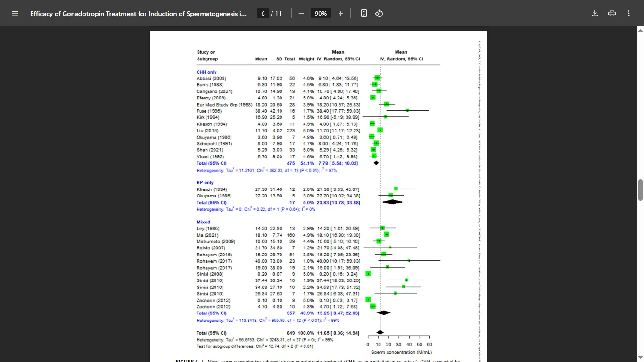Click the "Fuse (1996)" study label
The width and height of the screenshot is (644, 362).
pyautogui.click(x=208, y=111)
